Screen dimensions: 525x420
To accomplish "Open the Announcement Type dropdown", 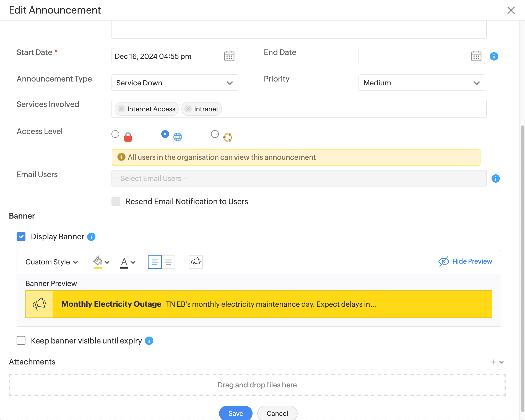I will (x=175, y=83).
